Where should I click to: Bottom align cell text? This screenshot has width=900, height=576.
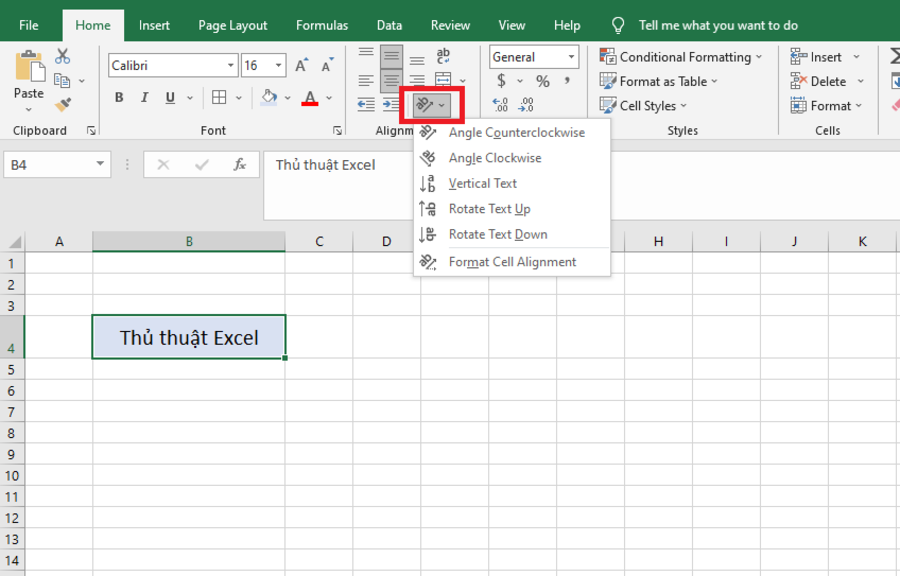tap(417, 60)
